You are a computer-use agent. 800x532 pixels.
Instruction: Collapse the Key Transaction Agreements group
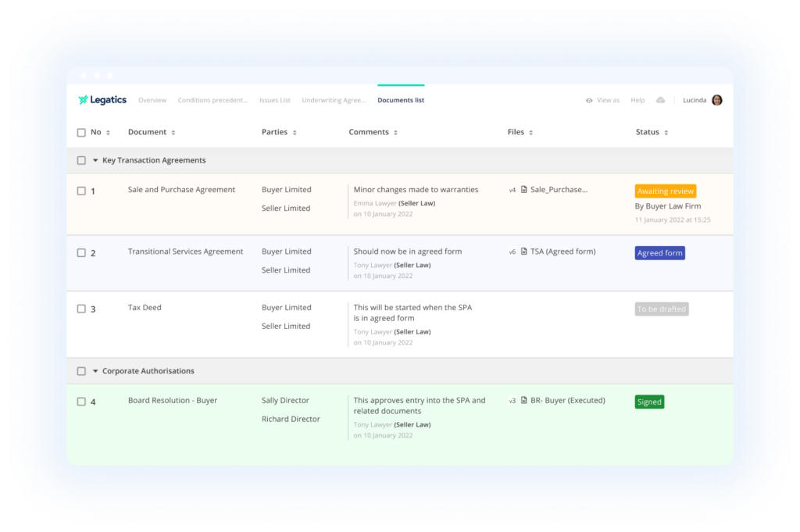[95, 160]
